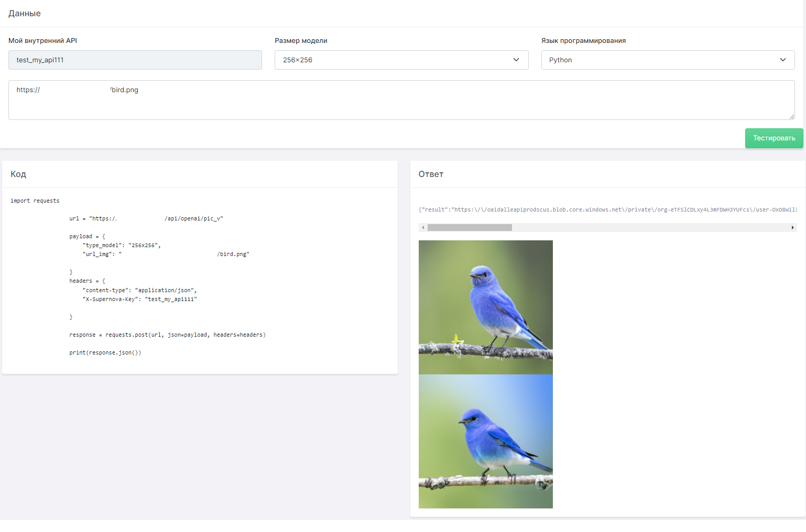Click the 'headers = {' line

tap(88, 281)
